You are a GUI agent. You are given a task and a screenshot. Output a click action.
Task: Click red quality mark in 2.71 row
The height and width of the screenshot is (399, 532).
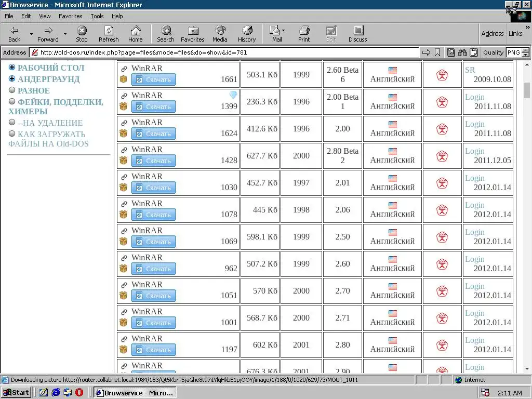[x=442, y=318]
